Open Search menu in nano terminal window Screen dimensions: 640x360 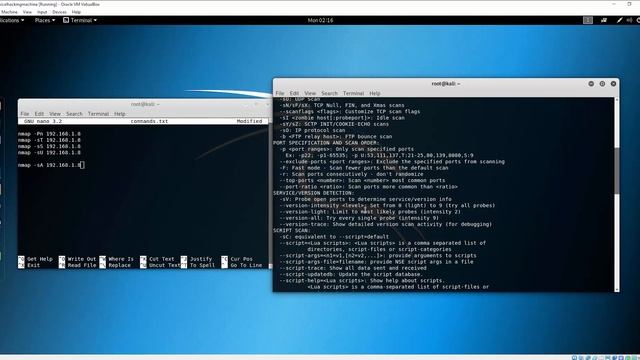click(74, 114)
